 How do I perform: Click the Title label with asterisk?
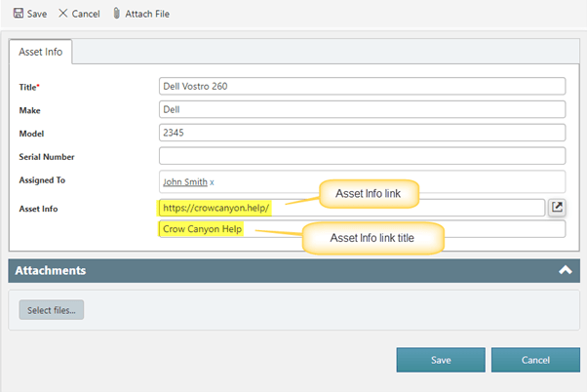coord(29,87)
